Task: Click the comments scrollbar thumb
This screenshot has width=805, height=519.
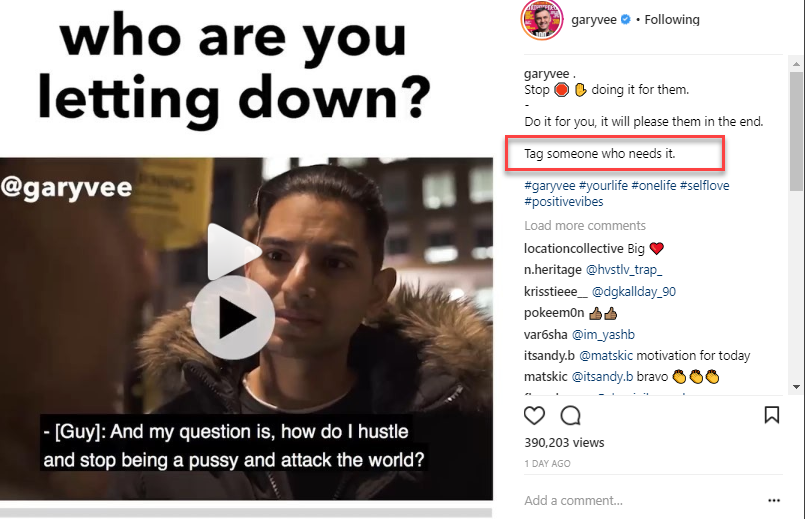Action: pos(796,131)
